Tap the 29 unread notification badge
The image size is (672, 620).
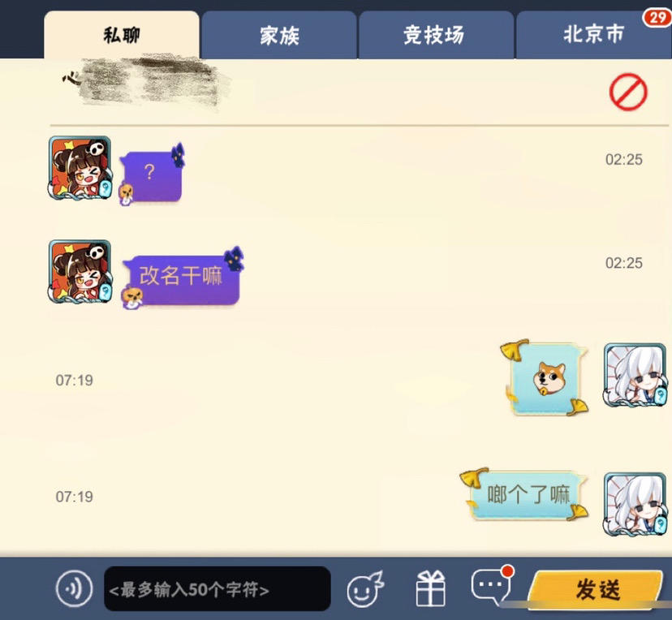point(657,18)
